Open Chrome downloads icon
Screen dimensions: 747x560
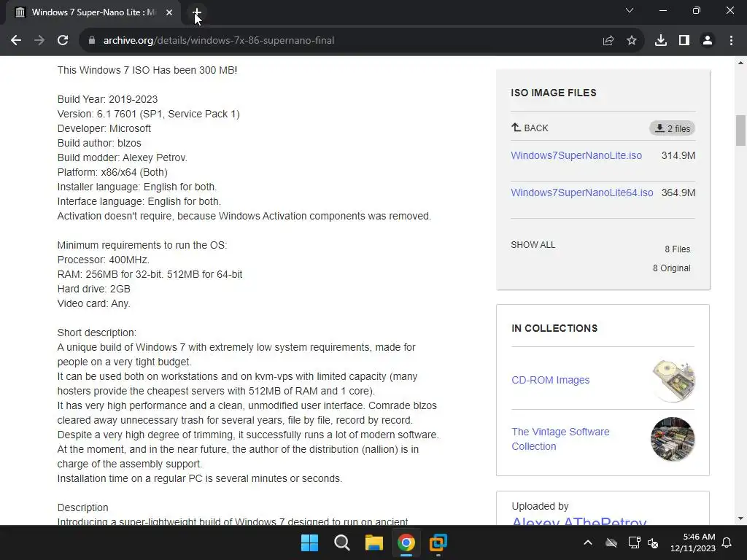tap(661, 41)
